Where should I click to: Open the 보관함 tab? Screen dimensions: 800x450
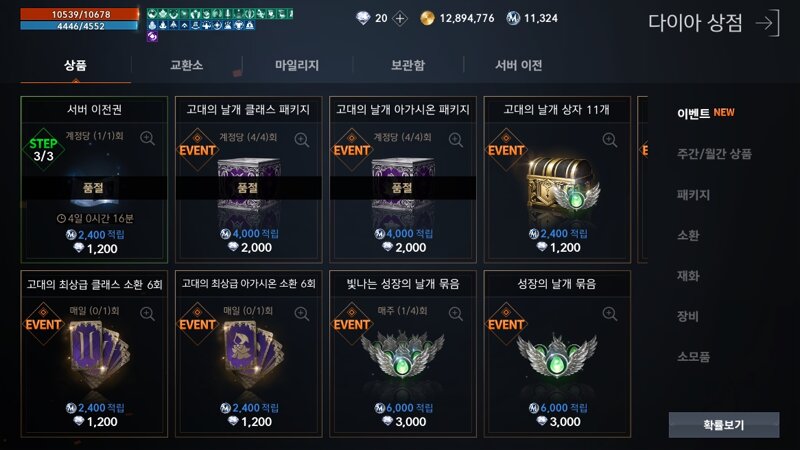coord(408,65)
